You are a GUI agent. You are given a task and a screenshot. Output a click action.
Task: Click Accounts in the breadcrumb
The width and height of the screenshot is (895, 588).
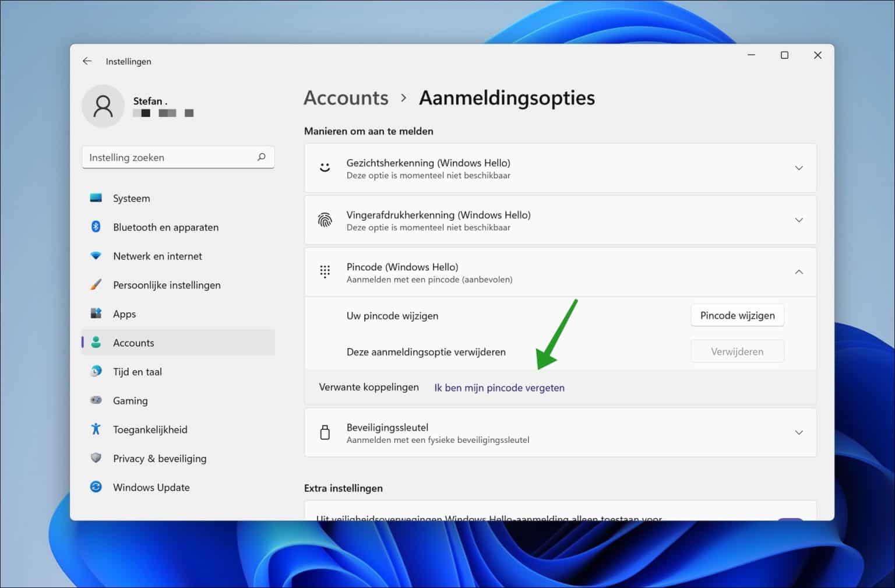pyautogui.click(x=346, y=98)
